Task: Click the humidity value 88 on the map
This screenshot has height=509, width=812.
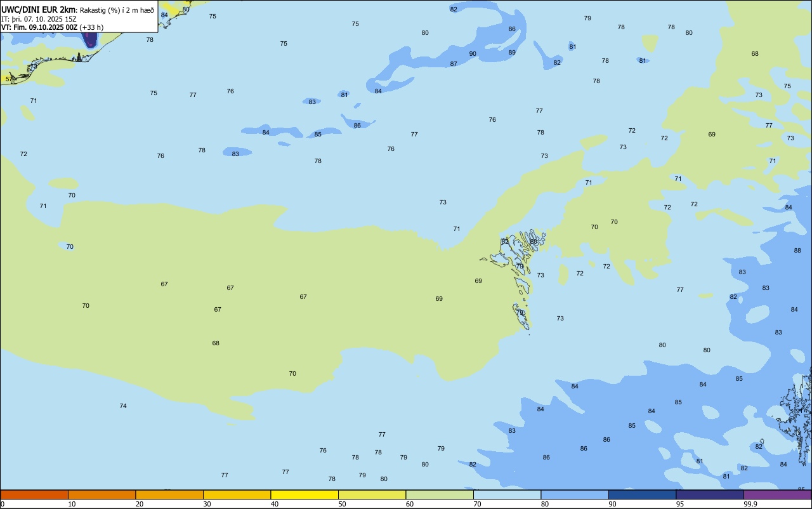Action: tap(797, 251)
